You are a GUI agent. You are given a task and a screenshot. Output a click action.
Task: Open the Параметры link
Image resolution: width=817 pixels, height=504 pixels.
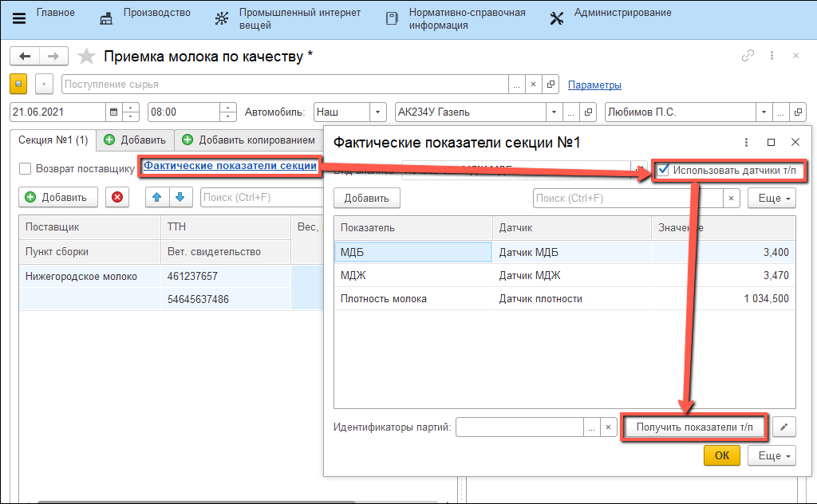(x=594, y=85)
